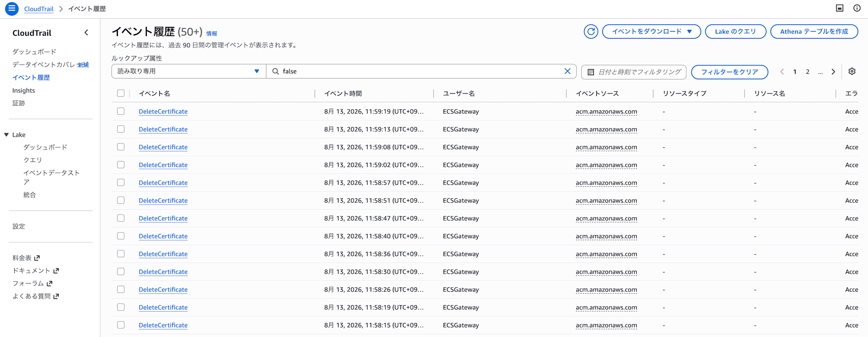
Task: Open ドキュメント external link icon
Action: coord(56,271)
